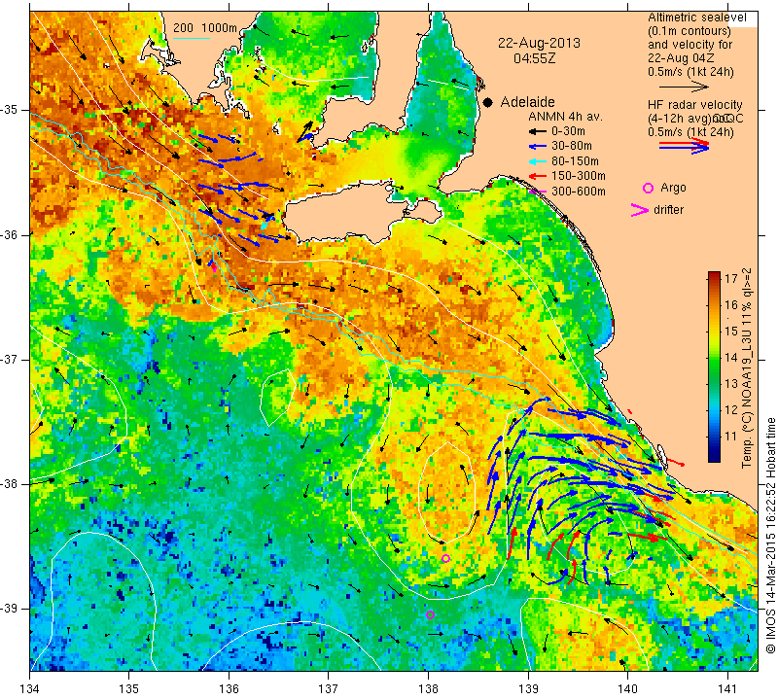Click the 138 longitude axis label
Viewport: 778px width, 700px height.
[x=428, y=689]
